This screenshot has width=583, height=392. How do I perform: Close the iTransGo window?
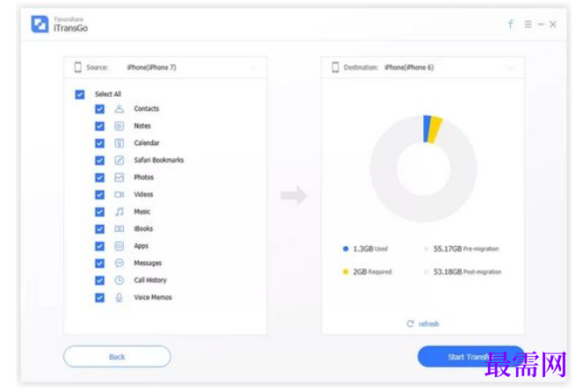pyautogui.click(x=553, y=25)
